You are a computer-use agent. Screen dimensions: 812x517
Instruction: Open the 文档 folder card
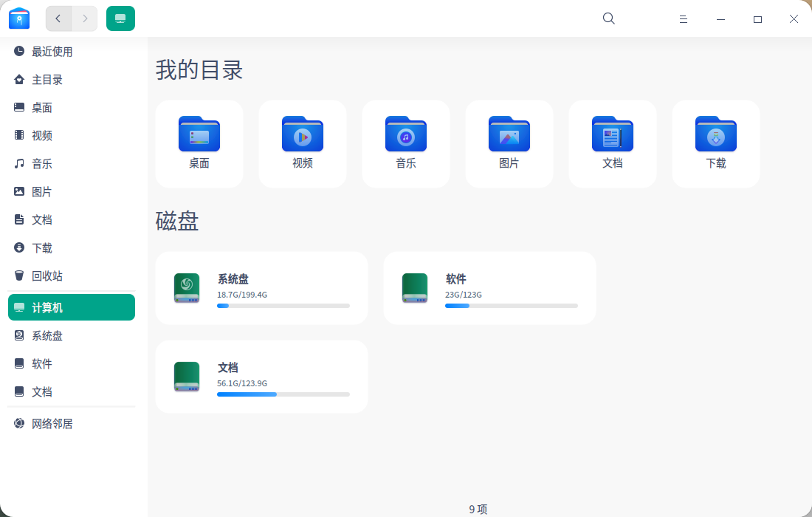pos(613,144)
